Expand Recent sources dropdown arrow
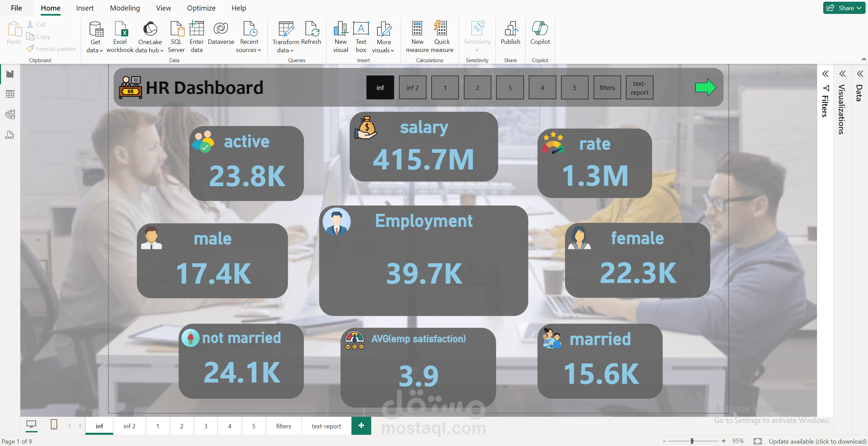 click(259, 50)
